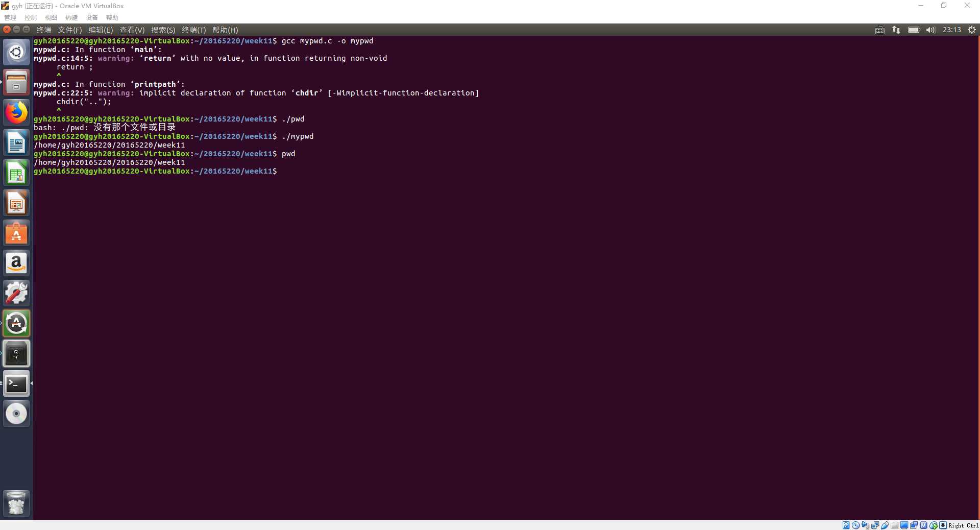980x530 pixels.
Task: Open VirtualBox 设备 menu
Action: [92, 18]
